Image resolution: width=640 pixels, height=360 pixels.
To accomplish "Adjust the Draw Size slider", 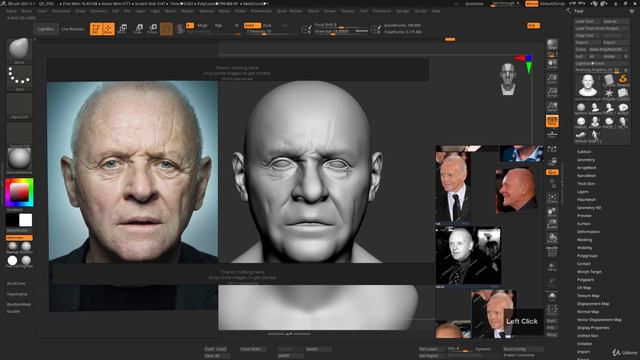I will (x=341, y=31).
